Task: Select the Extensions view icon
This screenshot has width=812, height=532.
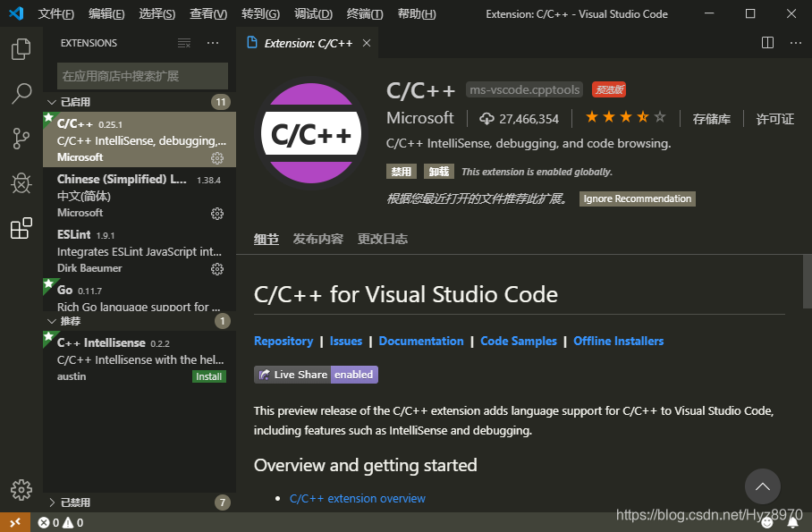Action: 21,228
